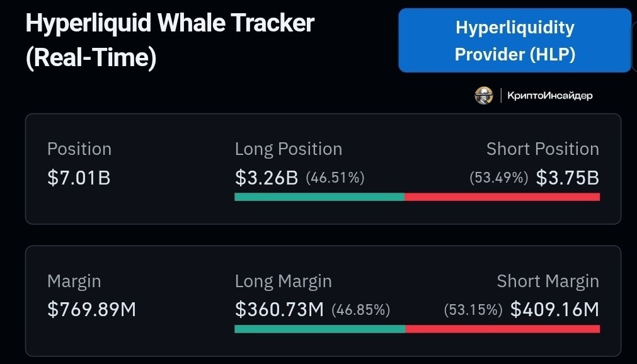Click the green Long Margin bar segment
This screenshot has width=637, height=364.
(x=320, y=329)
